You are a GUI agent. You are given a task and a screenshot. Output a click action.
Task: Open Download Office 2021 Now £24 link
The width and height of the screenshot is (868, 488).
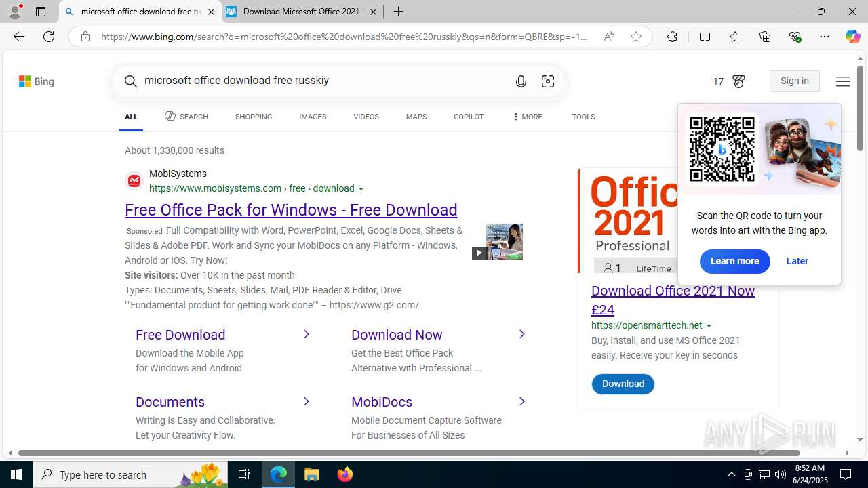click(x=673, y=300)
